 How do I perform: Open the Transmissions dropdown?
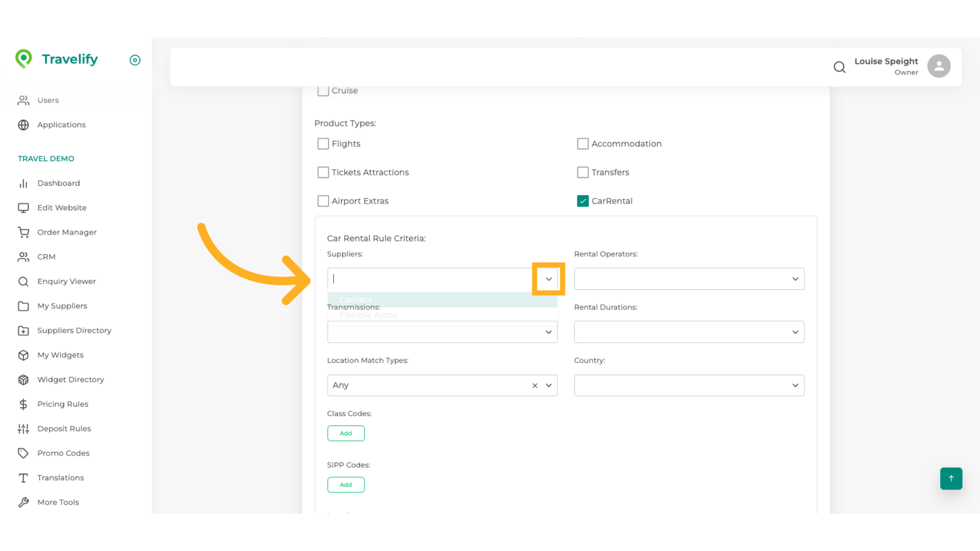[x=549, y=332]
